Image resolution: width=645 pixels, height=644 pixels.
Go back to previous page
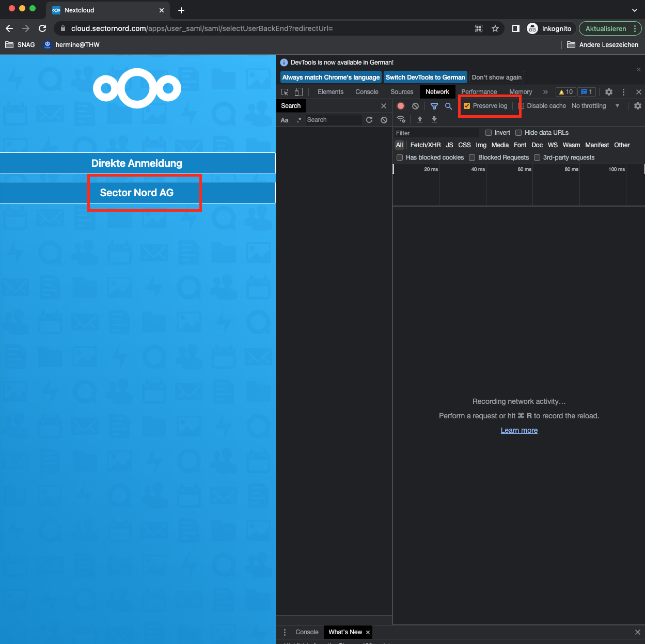(9, 28)
